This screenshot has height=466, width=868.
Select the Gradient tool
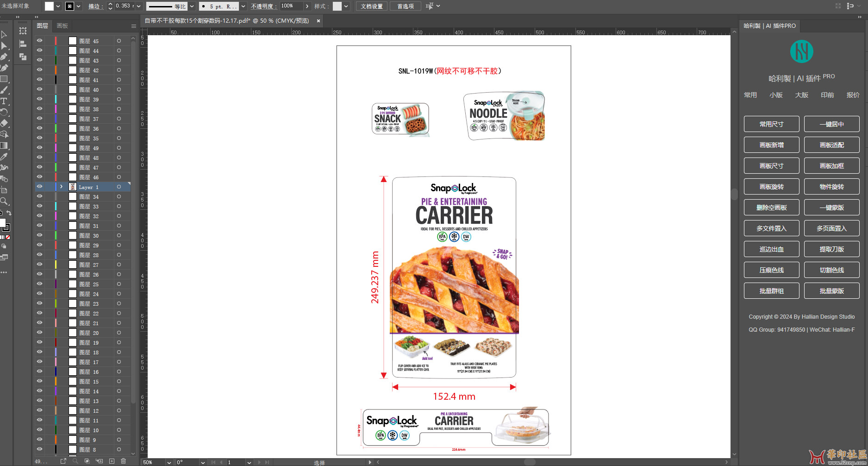click(x=4, y=145)
